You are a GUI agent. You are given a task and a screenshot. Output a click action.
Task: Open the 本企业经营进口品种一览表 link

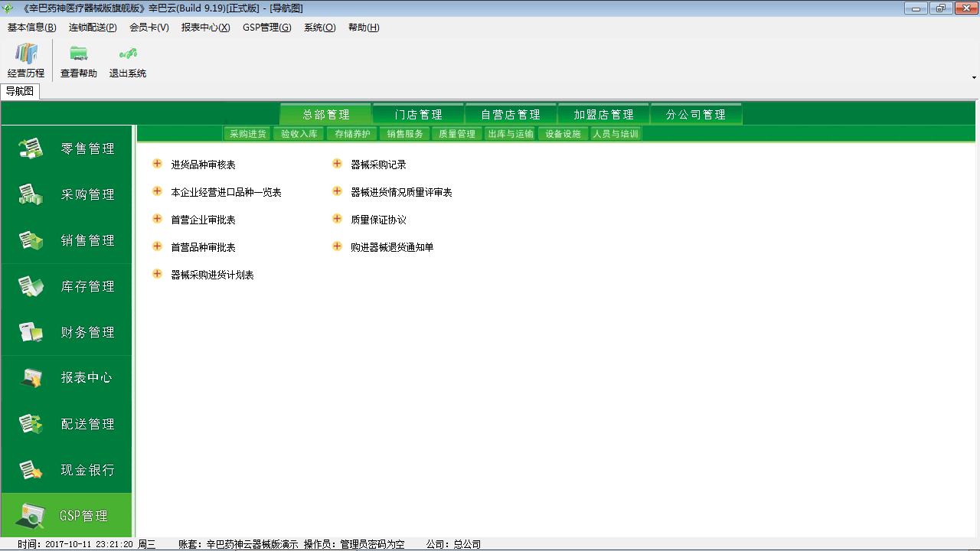(227, 192)
